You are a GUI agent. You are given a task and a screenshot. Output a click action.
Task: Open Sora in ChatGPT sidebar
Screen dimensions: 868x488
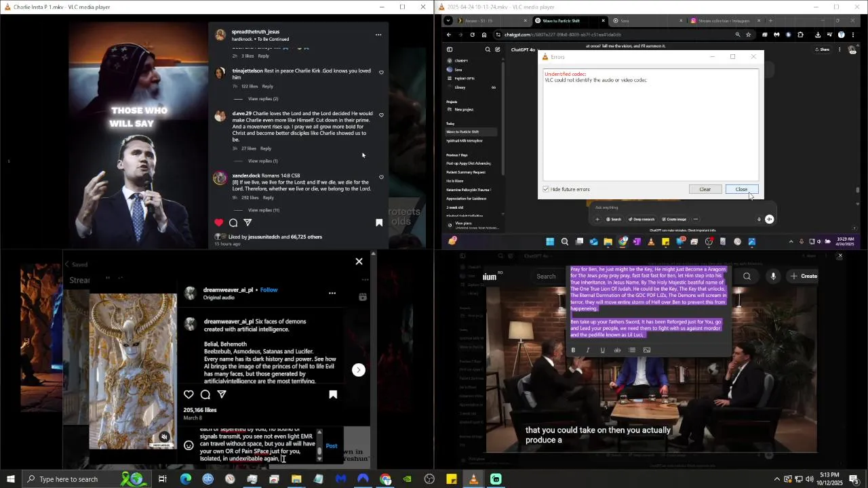pos(458,70)
